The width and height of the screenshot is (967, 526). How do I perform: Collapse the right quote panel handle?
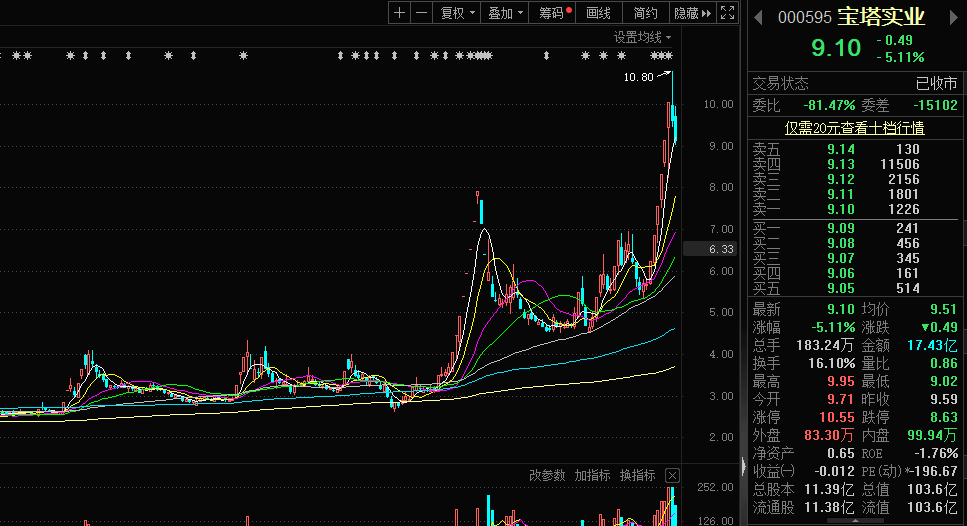pos(744,466)
